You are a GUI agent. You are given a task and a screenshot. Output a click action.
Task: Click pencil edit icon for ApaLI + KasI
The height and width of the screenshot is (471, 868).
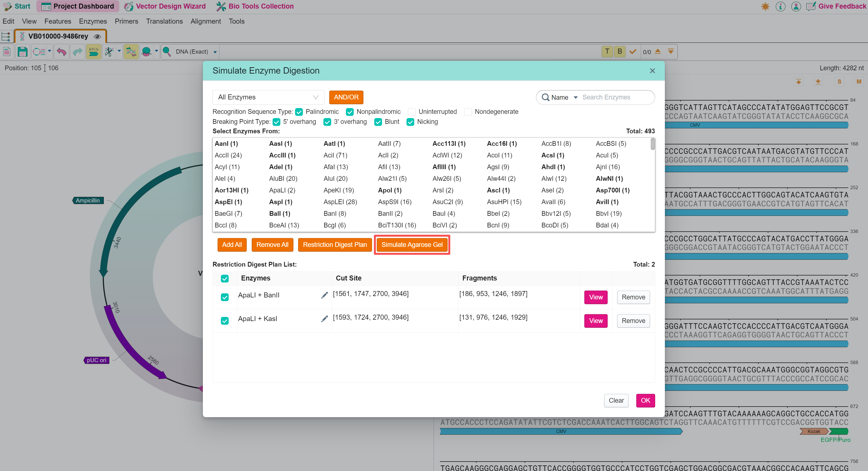(x=324, y=319)
